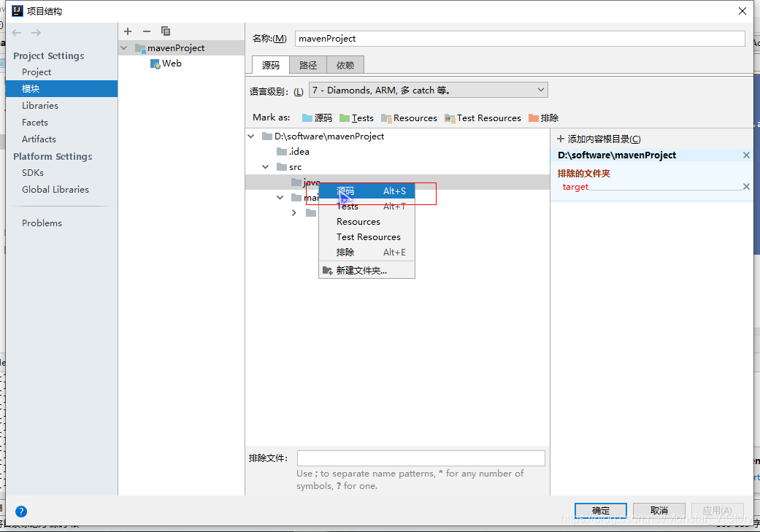Open Libraries in the sidebar
The width and height of the screenshot is (760, 532).
[39, 106]
